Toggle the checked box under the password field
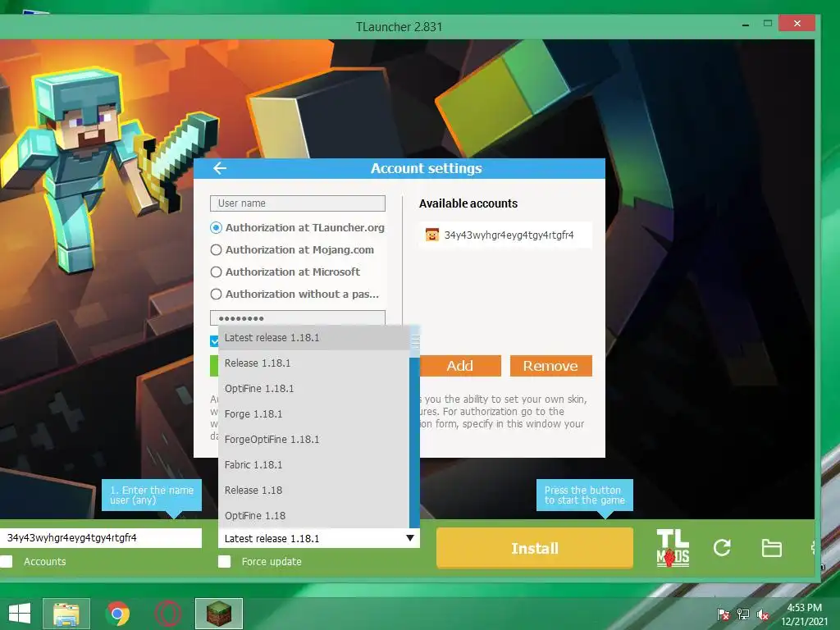The height and width of the screenshot is (630, 840). pos(214,340)
